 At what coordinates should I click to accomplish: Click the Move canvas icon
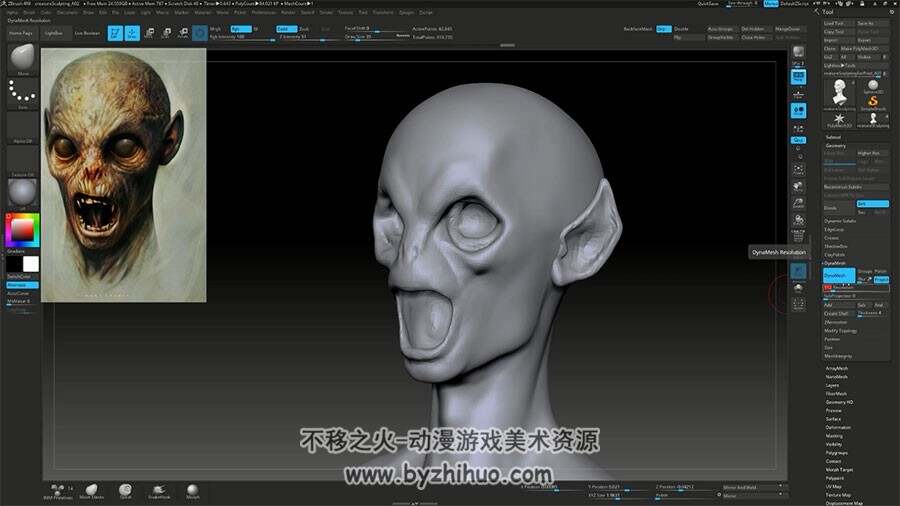tap(798, 187)
